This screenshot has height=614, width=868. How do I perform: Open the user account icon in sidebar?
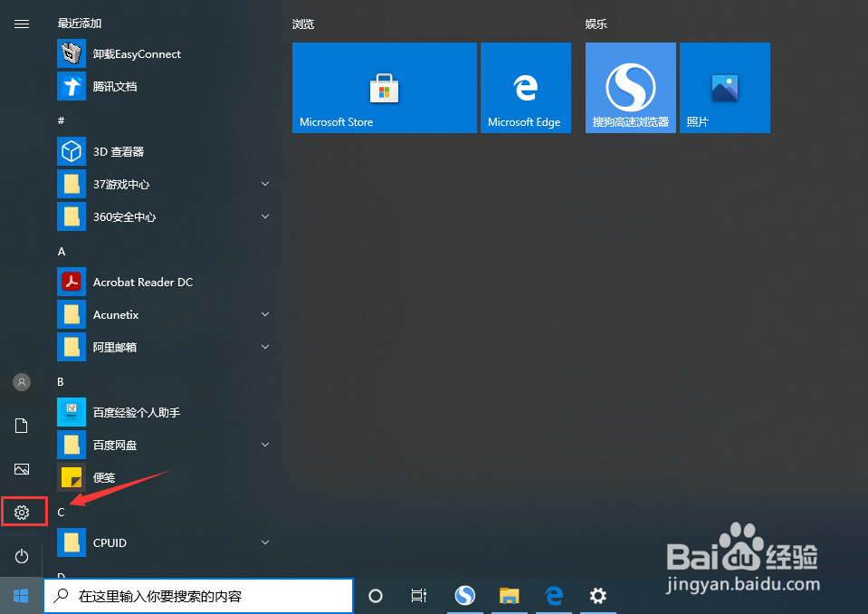tap(22, 382)
